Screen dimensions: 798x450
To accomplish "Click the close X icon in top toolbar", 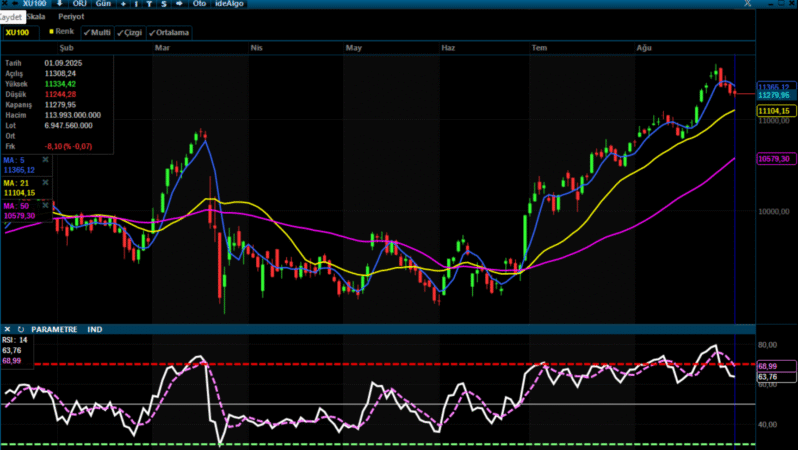I will click(5, 3).
